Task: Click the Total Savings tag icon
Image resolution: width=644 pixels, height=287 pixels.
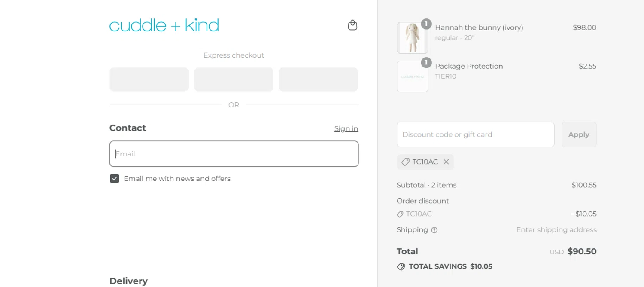Action: point(401,266)
